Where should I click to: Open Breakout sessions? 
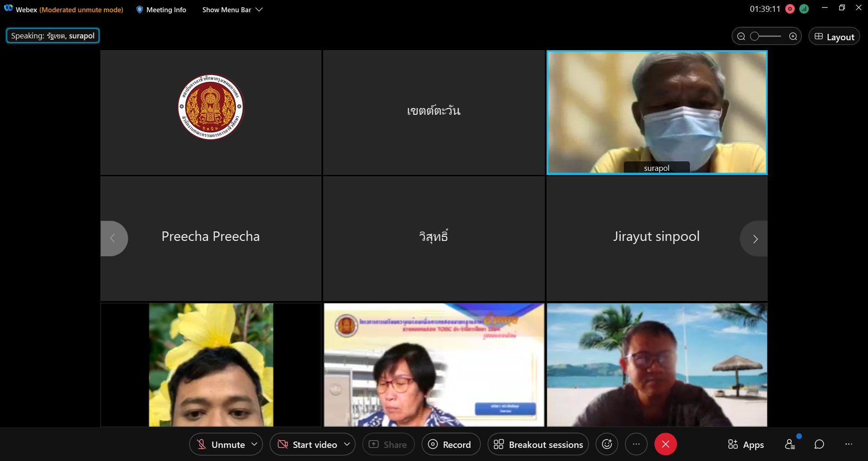coord(538,445)
